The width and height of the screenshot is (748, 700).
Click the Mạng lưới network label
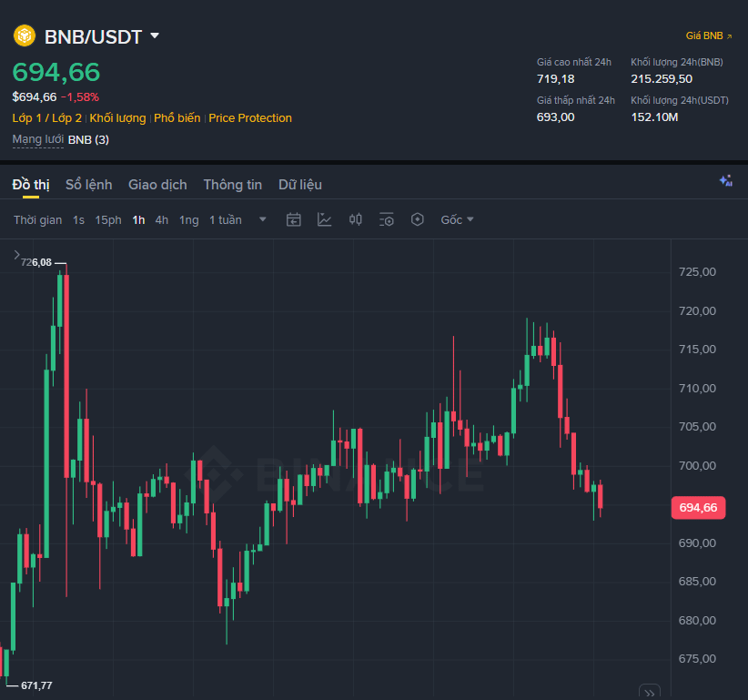tap(37, 139)
